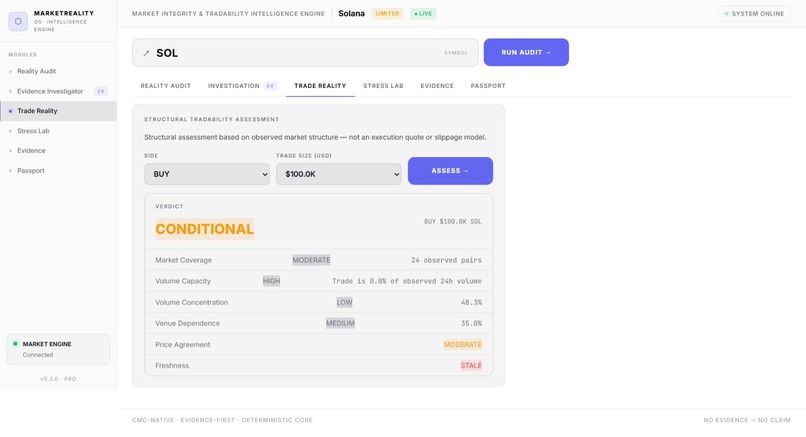Open the Side BUY dropdown
The height and width of the screenshot is (437, 806).
coord(207,174)
